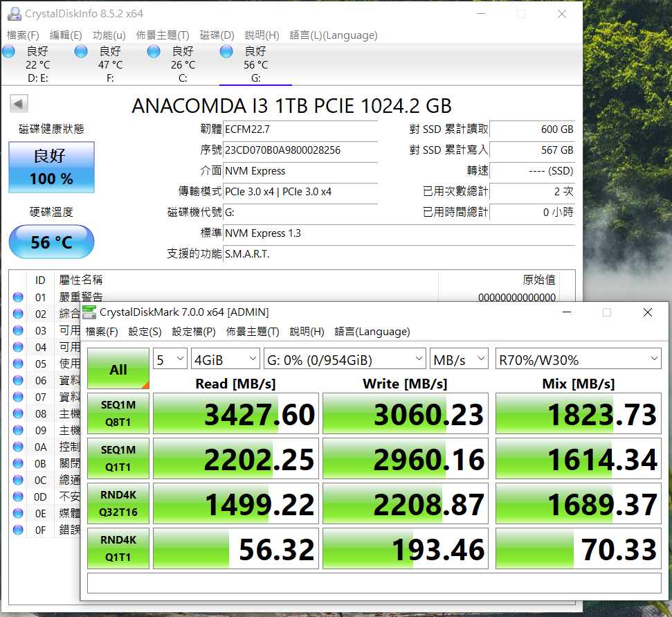Open test size dropdown showing 4GiB
This screenshot has height=617, width=672.
(226, 359)
